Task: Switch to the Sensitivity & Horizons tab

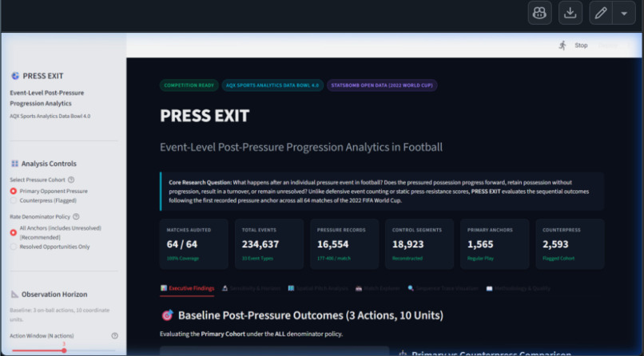Action: (x=251, y=288)
